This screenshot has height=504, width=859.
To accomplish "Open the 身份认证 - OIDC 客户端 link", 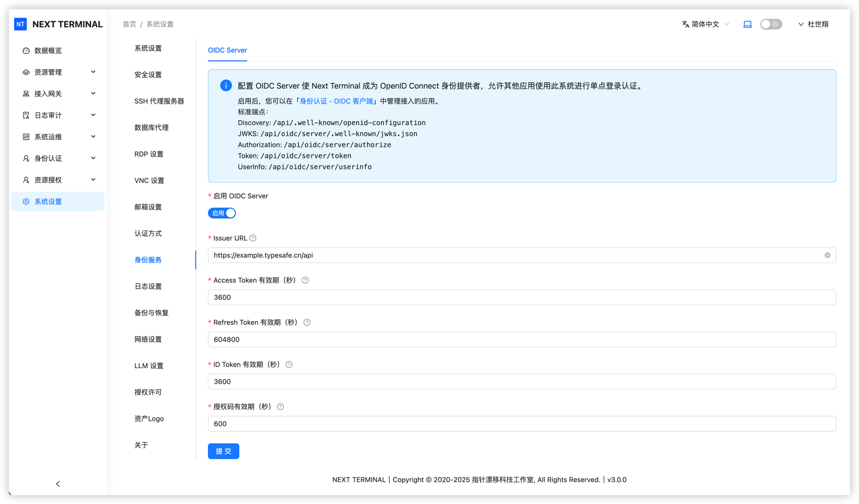I will 336,101.
